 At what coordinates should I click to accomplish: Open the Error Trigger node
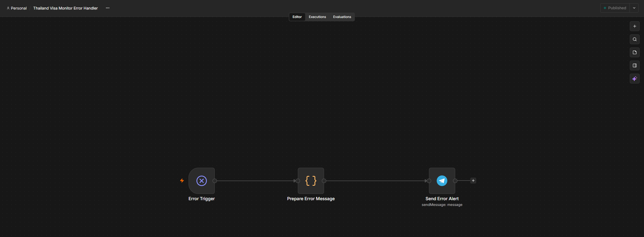click(x=202, y=181)
